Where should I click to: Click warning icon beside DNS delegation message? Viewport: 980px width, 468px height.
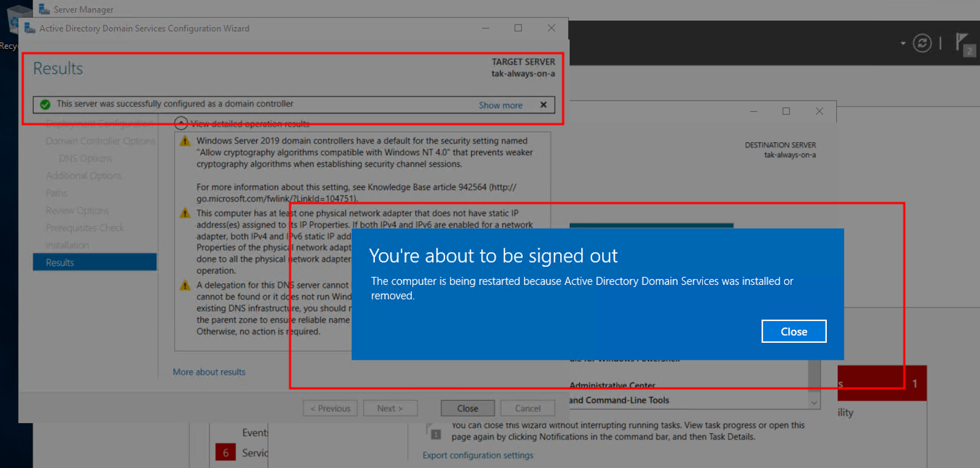(185, 286)
